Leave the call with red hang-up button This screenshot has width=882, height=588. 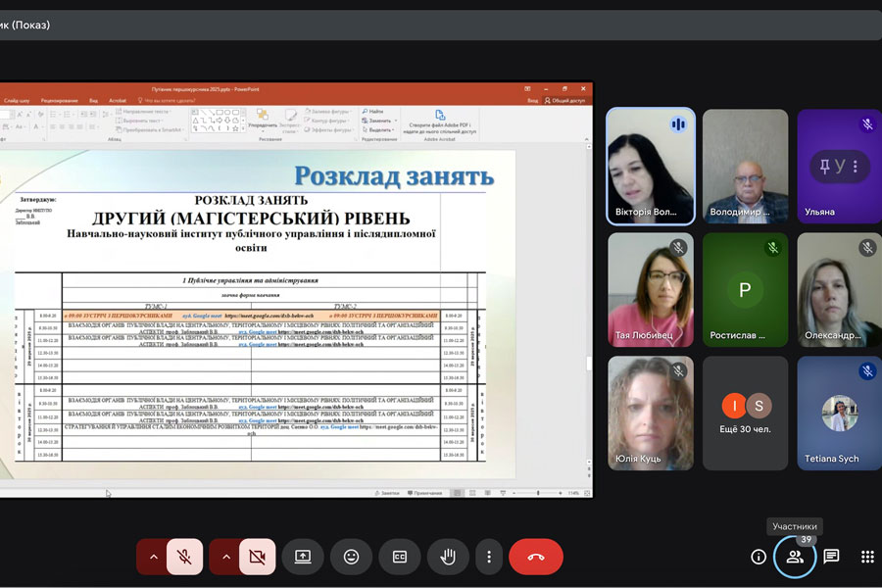point(536,557)
